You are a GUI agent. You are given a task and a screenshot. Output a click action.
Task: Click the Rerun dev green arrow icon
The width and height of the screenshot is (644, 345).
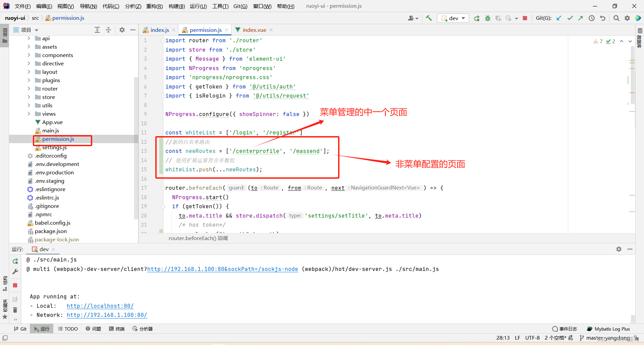[x=477, y=18]
